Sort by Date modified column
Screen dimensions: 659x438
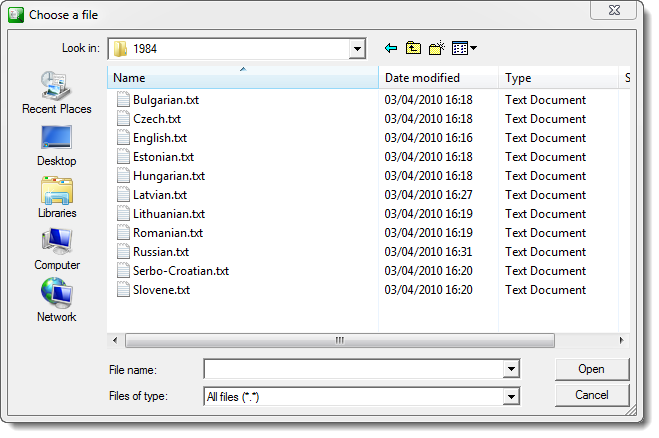[438, 78]
